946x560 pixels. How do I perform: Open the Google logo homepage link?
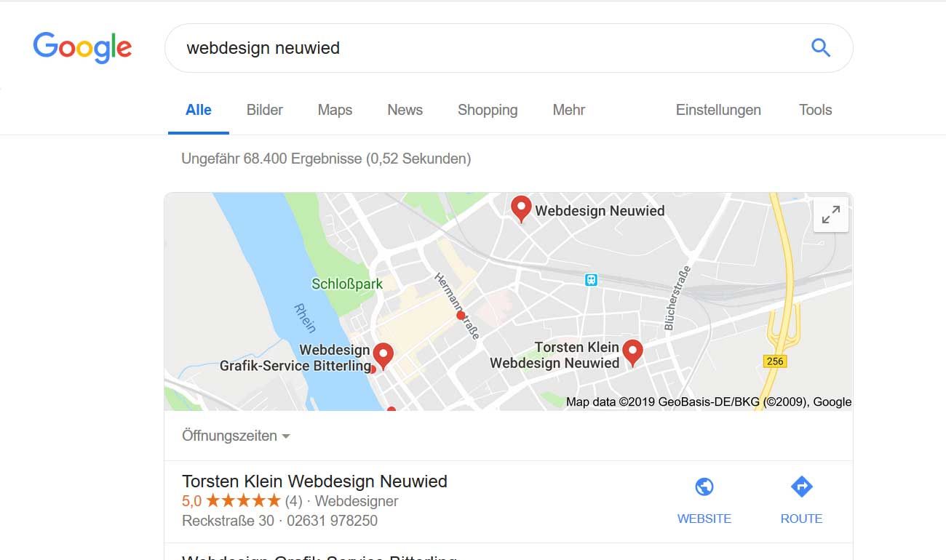[82, 48]
